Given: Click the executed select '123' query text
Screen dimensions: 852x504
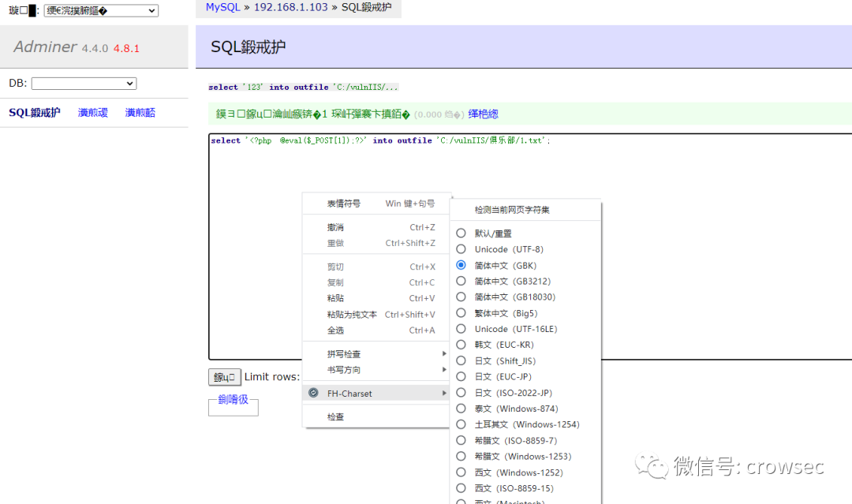Looking at the screenshot, I should pos(303,87).
